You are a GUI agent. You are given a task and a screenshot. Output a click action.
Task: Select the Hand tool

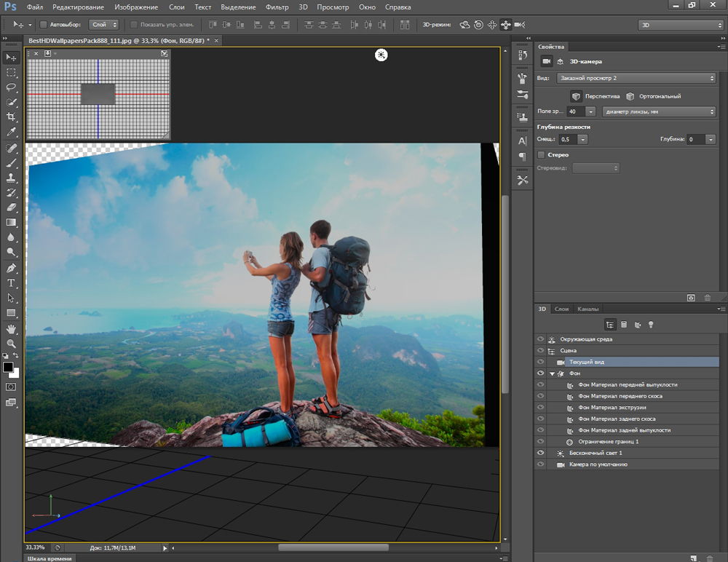click(11, 328)
